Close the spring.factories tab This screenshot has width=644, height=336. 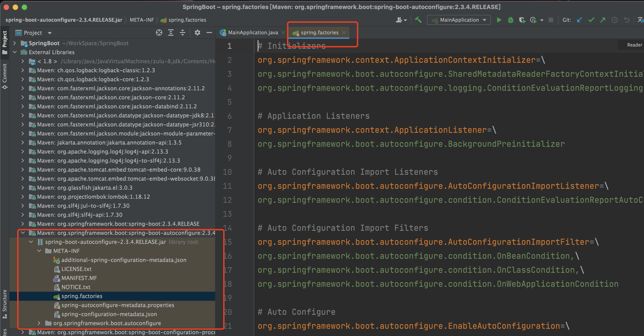[x=344, y=33]
